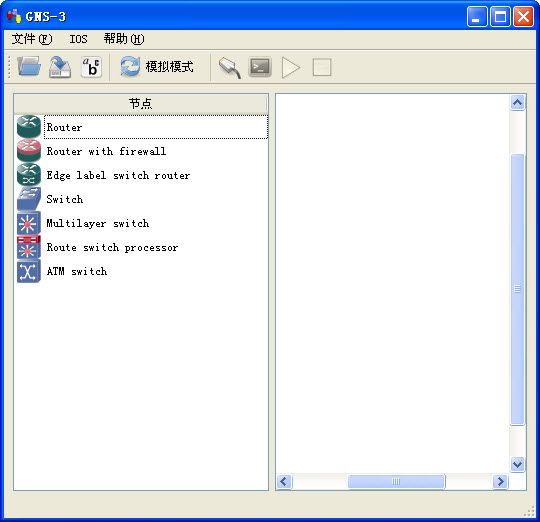Click the canvas scroll right arrow
Screen dimensions: 540x522
(x=501, y=481)
